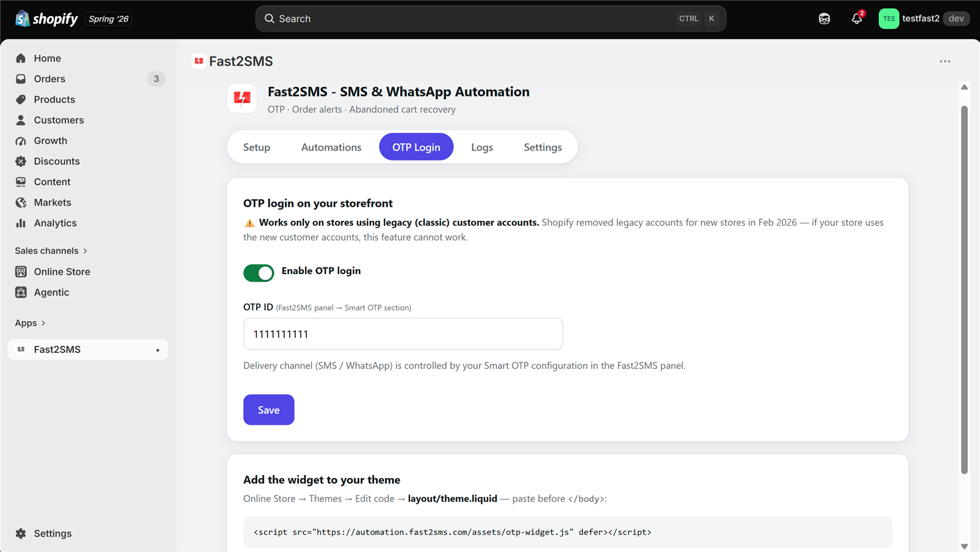Open Discounts page

click(x=88, y=162)
